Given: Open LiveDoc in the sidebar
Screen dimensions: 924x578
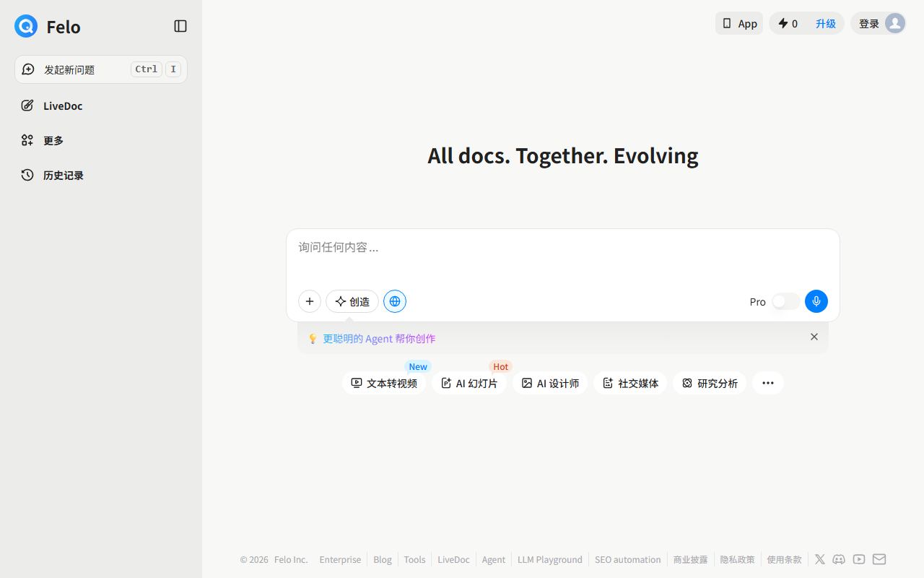Looking at the screenshot, I should [x=101, y=105].
